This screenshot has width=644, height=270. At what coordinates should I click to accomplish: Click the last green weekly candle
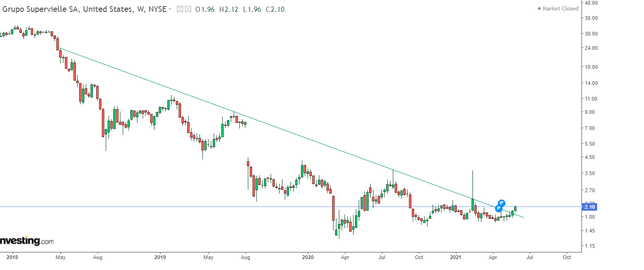515,208
